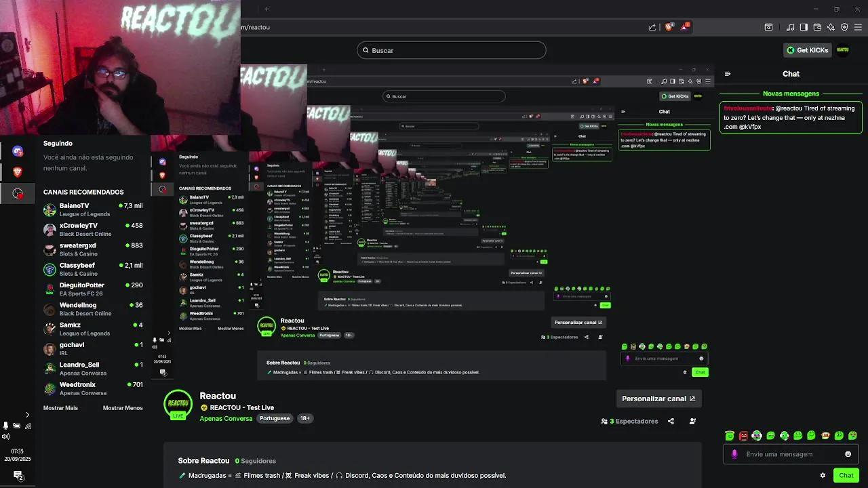
Task: Click the Get KICKs button
Action: [807, 50]
